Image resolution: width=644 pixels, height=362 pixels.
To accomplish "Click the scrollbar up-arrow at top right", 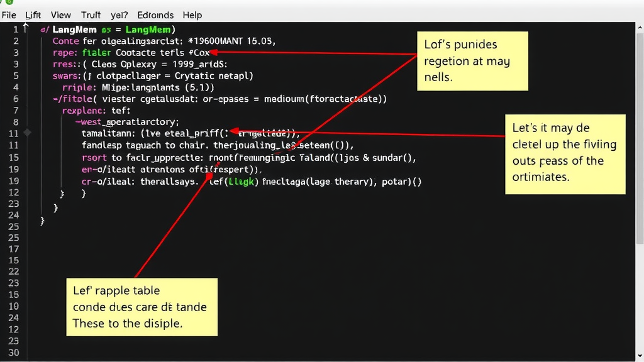I will pos(640,27).
